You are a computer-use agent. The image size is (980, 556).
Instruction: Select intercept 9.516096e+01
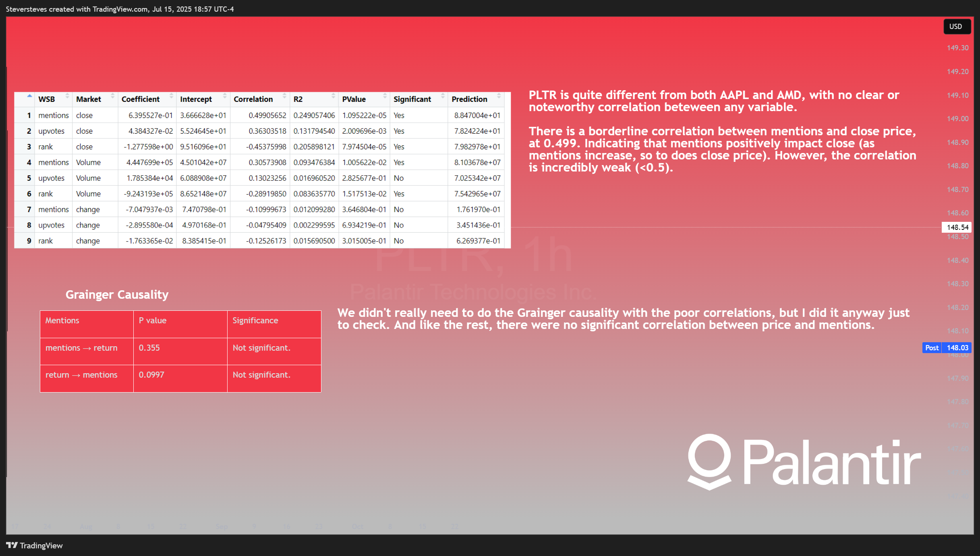tap(203, 147)
